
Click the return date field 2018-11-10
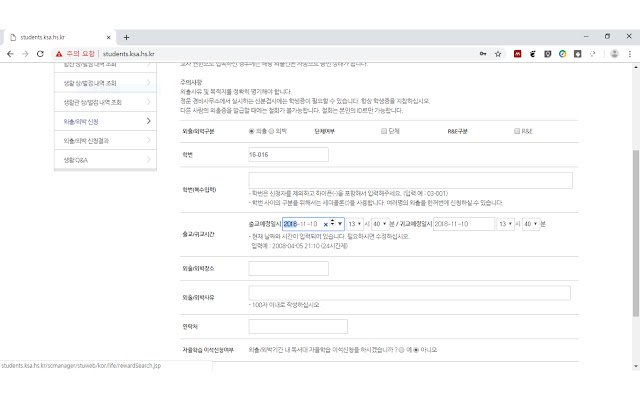tap(464, 224)
